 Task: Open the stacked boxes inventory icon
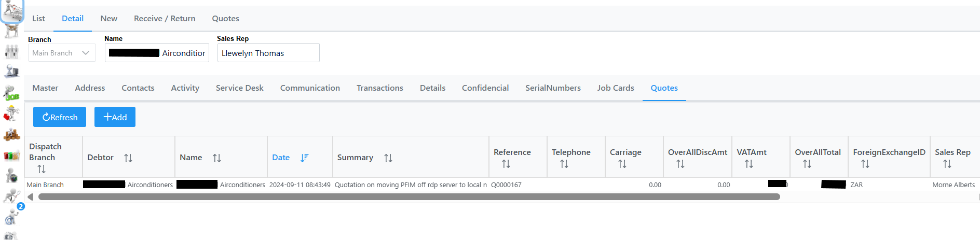[11, 135]
